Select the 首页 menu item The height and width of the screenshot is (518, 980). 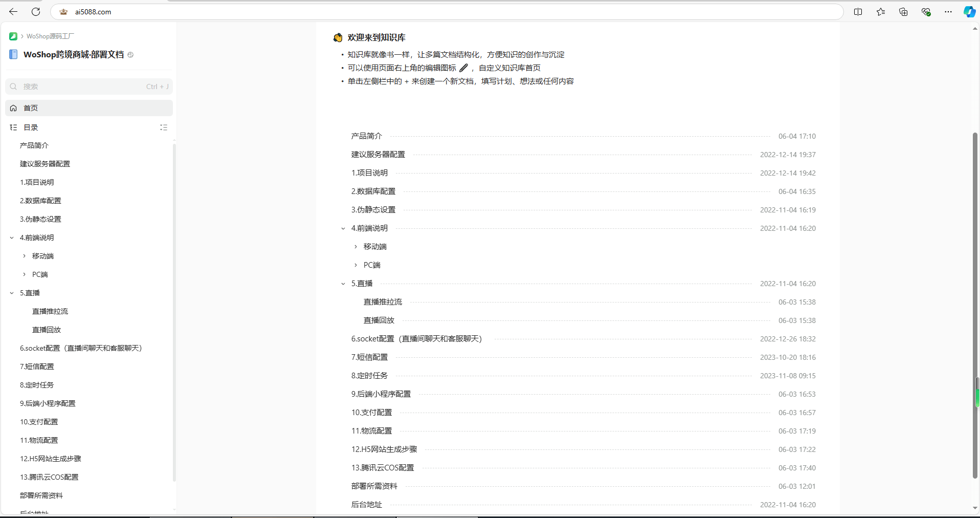pos(89,108)
